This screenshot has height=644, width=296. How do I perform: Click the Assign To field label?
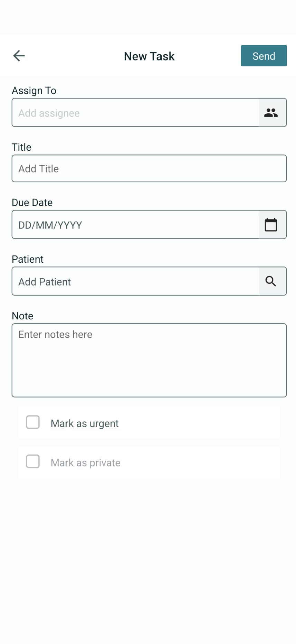[x=34, y=90]
